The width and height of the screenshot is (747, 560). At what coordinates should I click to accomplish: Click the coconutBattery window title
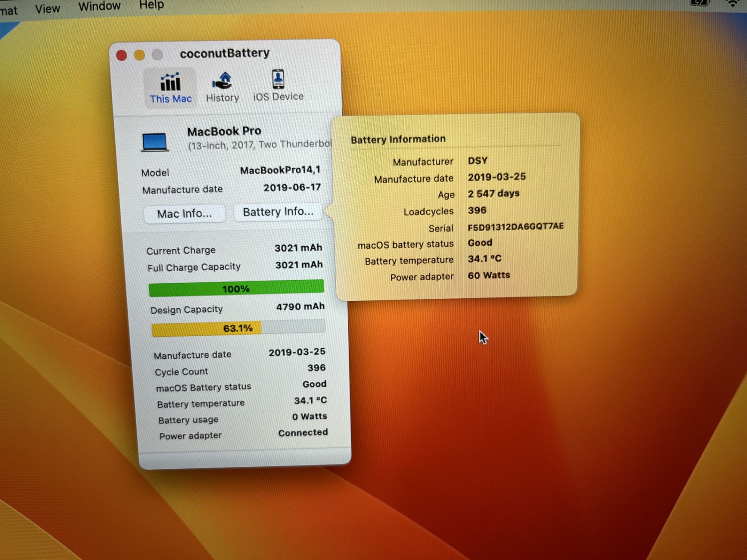click(x=225, y=53)
